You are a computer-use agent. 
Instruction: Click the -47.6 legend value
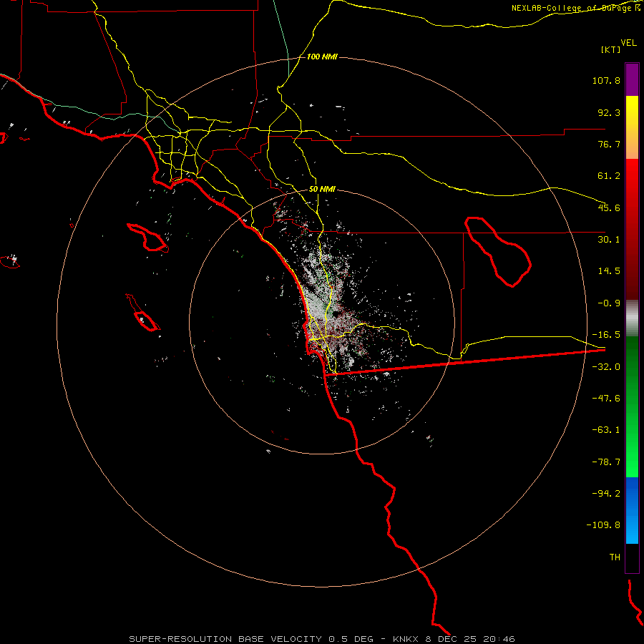606,399
